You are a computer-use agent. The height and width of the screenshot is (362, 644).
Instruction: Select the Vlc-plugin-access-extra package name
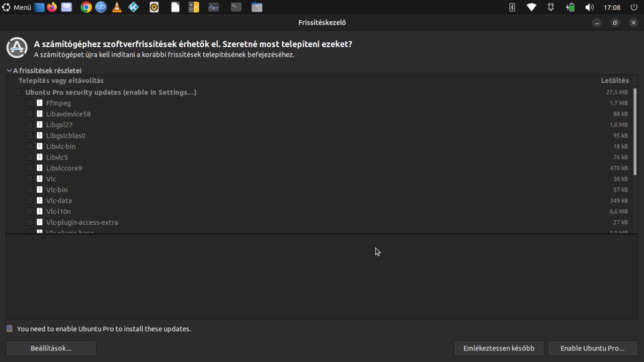82,222
